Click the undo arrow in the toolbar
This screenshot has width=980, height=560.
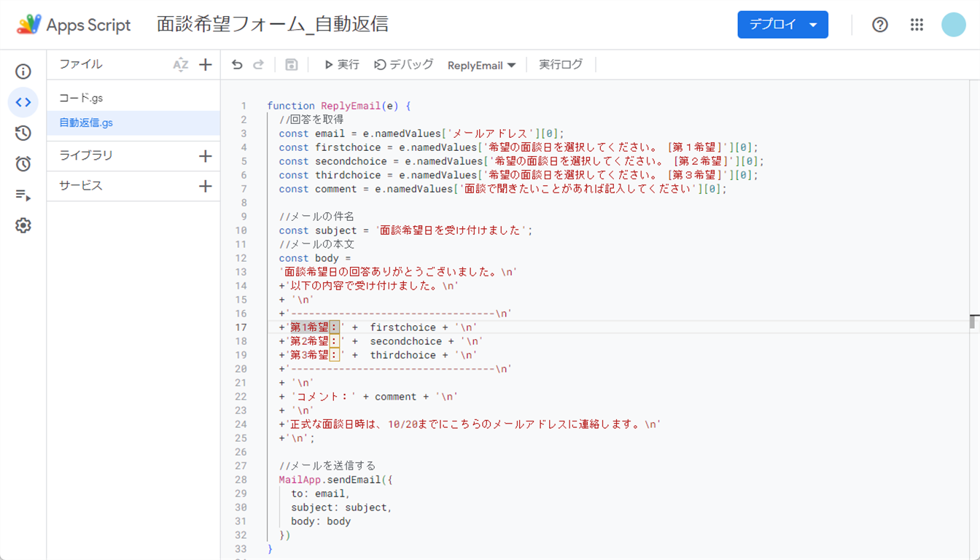[x=237, y=65]
